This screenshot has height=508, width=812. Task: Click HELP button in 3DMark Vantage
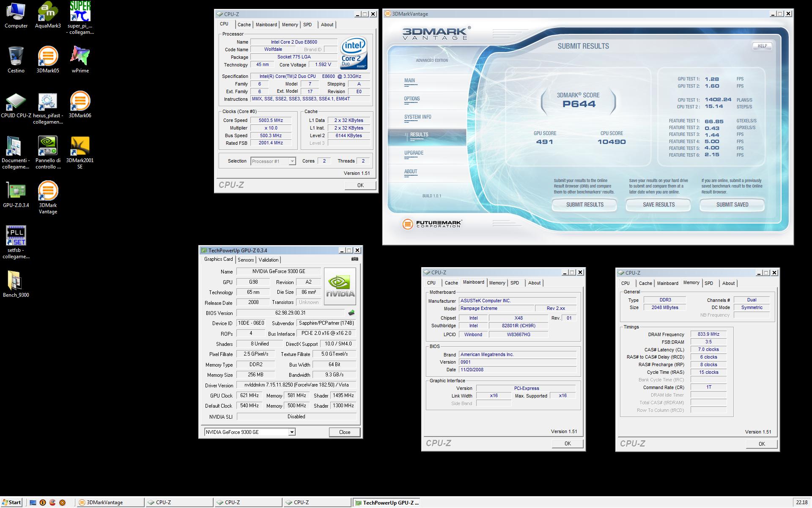pyautogui.click(x=762, y=46)
